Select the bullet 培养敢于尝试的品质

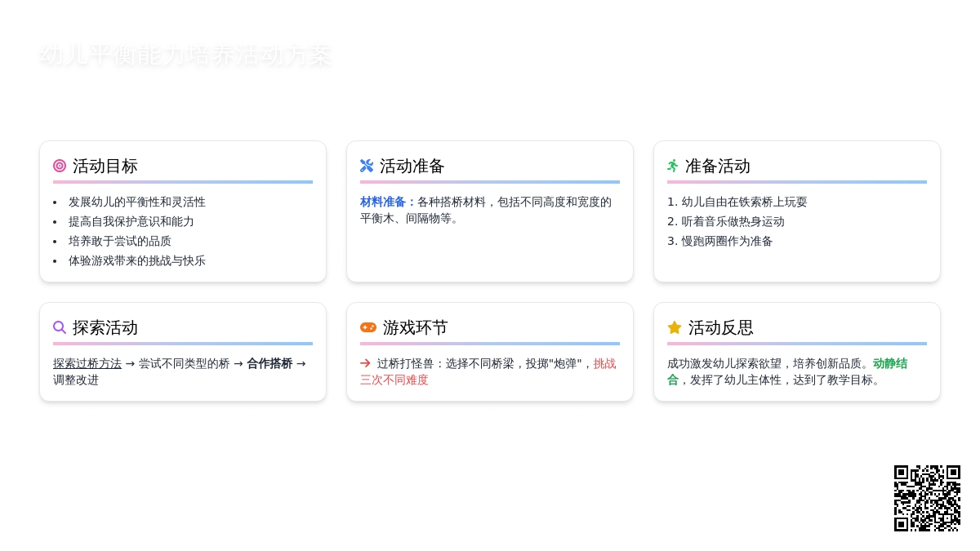pyautogui.click(x=120, y=241)
